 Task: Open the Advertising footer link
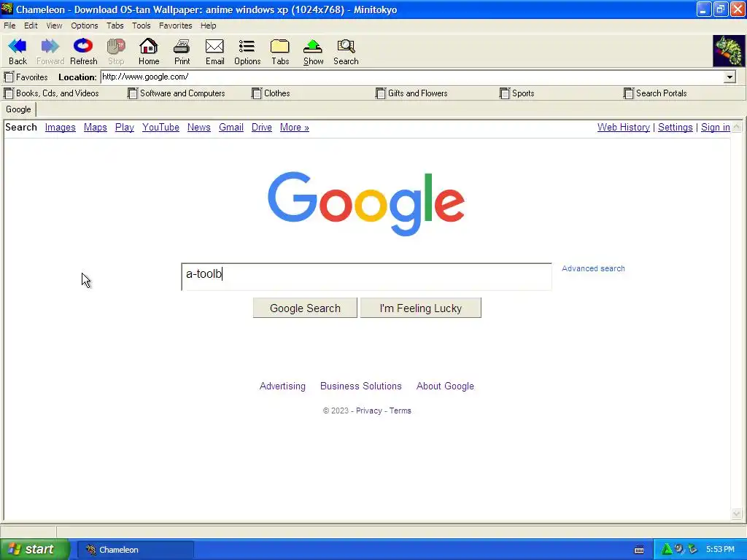point(282,386)
